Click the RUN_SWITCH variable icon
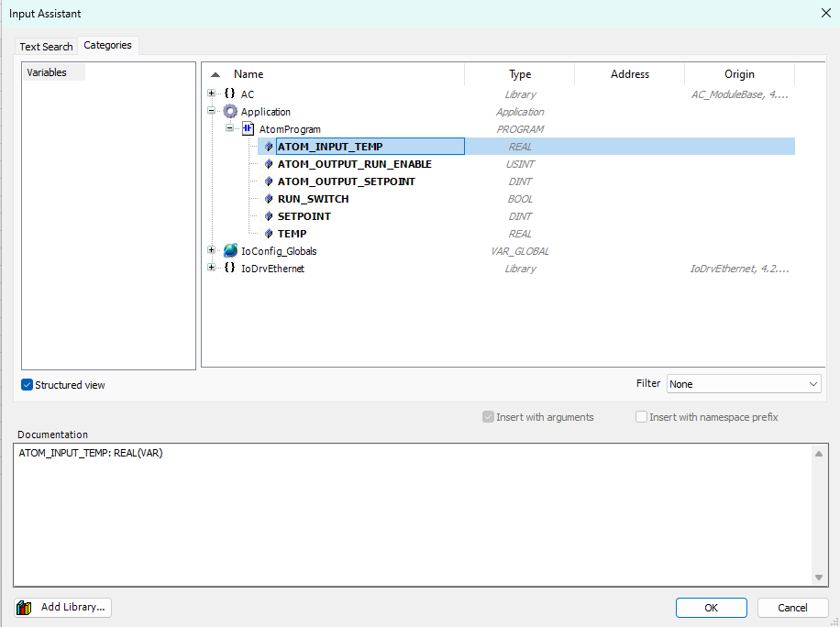The image size is (840, 627). 269,199
